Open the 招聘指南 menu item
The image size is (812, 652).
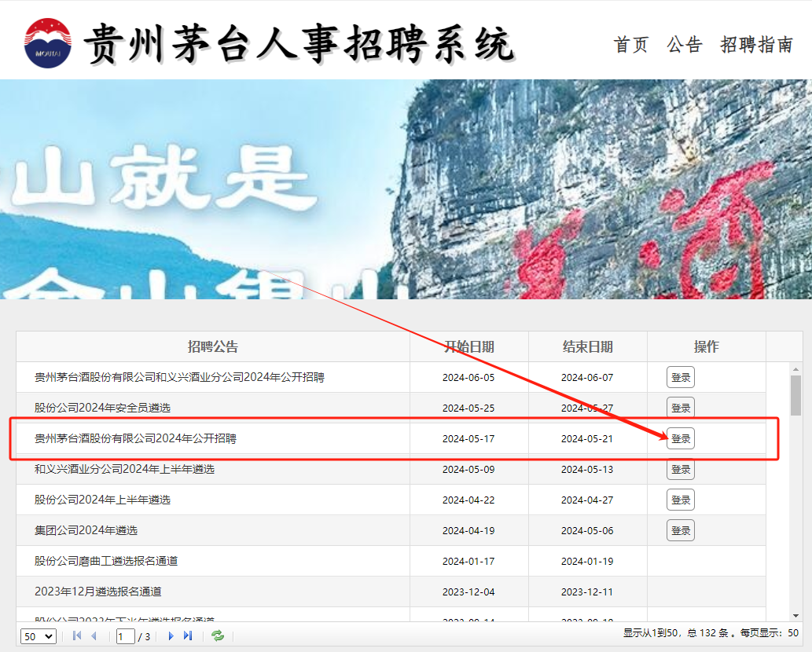click(x=757, y=45)
